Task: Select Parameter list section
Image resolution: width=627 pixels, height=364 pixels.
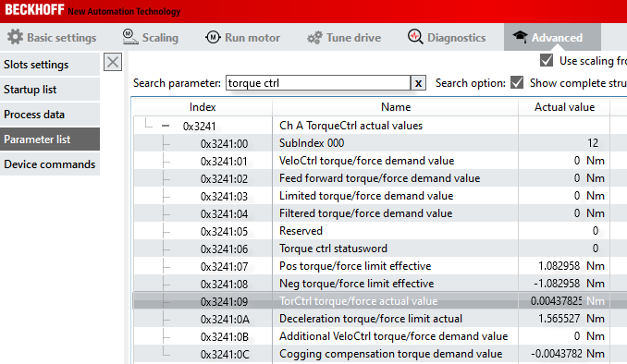Action: pyautogui.click(x=50, y=140)
